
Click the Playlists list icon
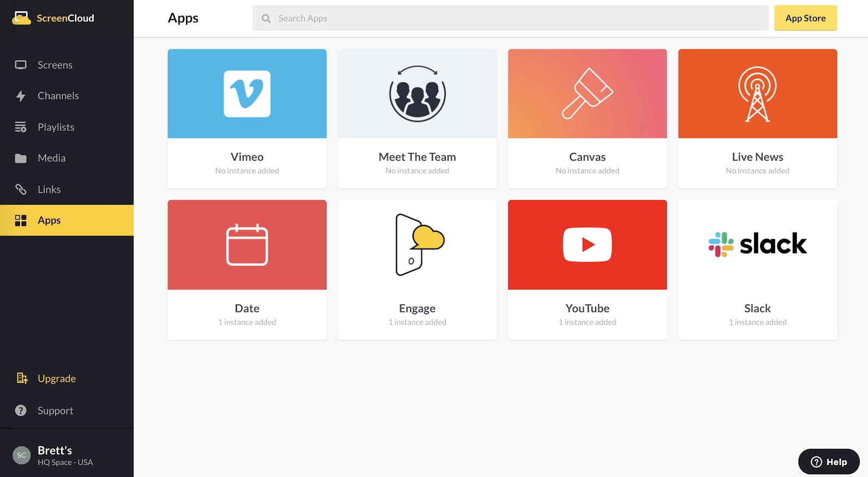21,127
